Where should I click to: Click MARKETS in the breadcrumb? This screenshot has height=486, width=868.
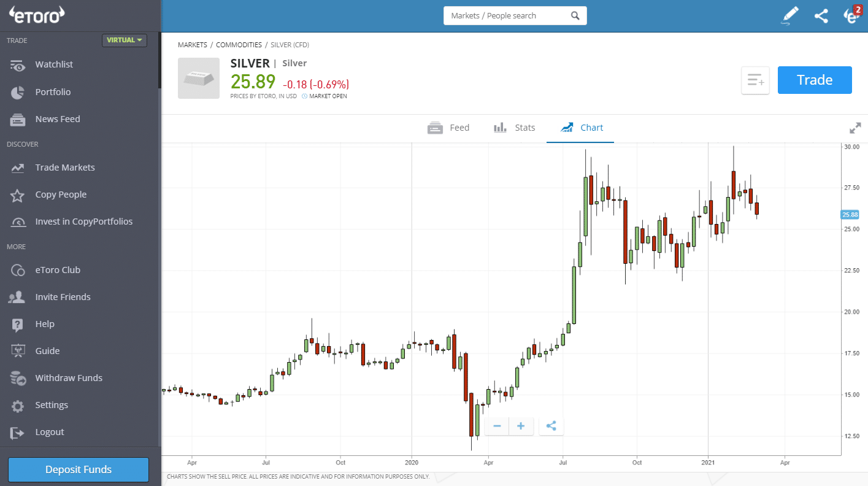coord(191,45)
